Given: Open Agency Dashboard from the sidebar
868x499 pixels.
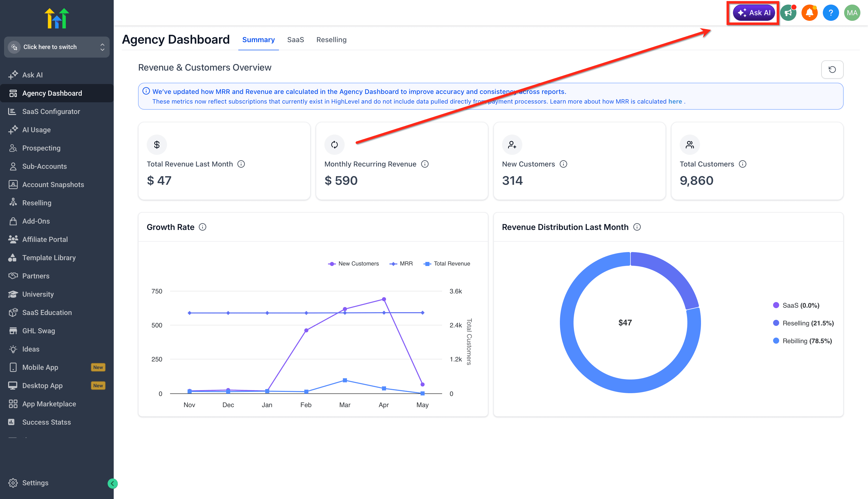Looking at the screenshot, I should click(x=57, y=93).
